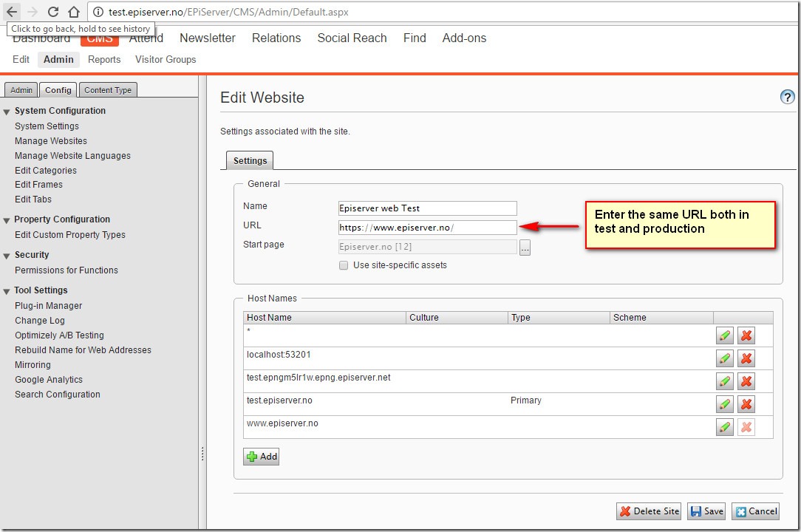801x532 pixels.
Task: Reload the page with the refresh icon
Action: click(x=53, y=12)
